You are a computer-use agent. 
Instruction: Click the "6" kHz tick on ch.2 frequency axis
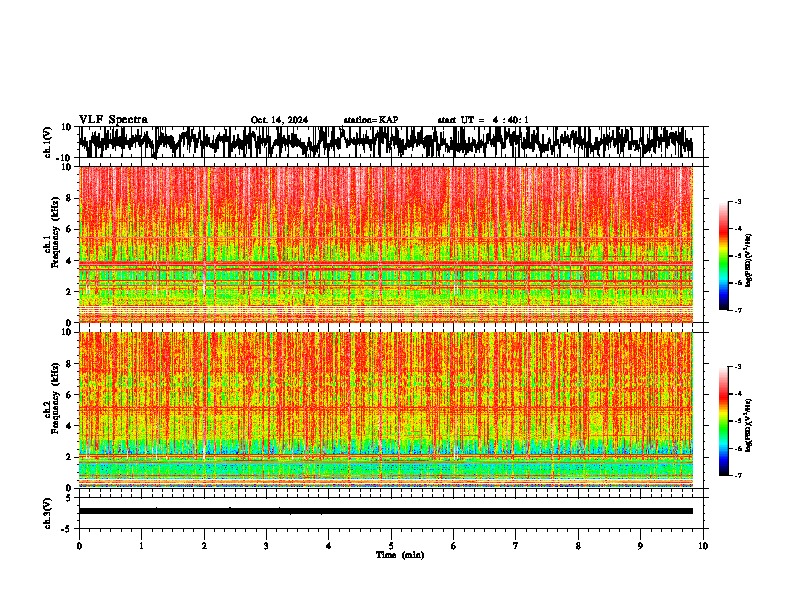point(69,395)
